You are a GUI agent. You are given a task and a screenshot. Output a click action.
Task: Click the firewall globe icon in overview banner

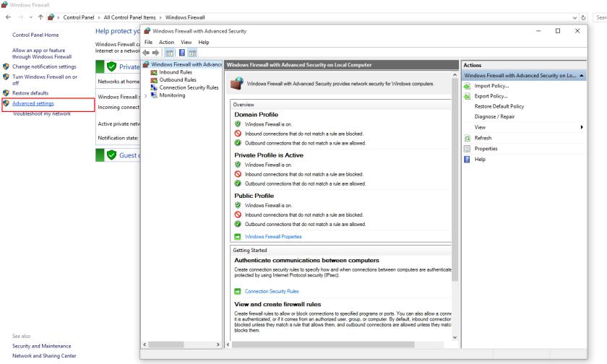(x=237, y=84)
